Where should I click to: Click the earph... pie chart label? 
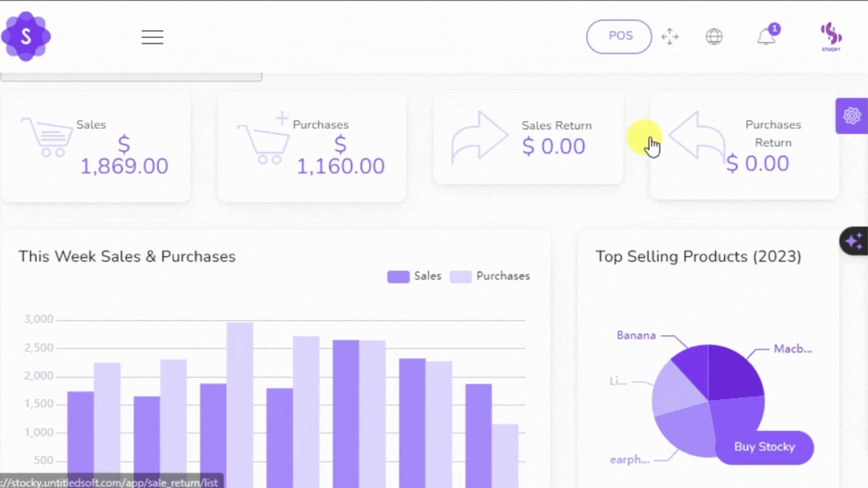pyautogui.click(x=629, y=459)
